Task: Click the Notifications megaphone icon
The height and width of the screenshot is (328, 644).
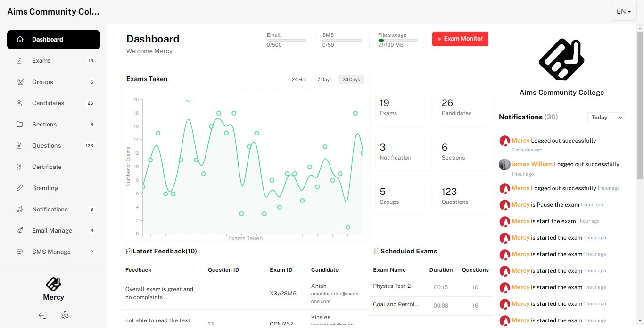Action: (19, 210)
